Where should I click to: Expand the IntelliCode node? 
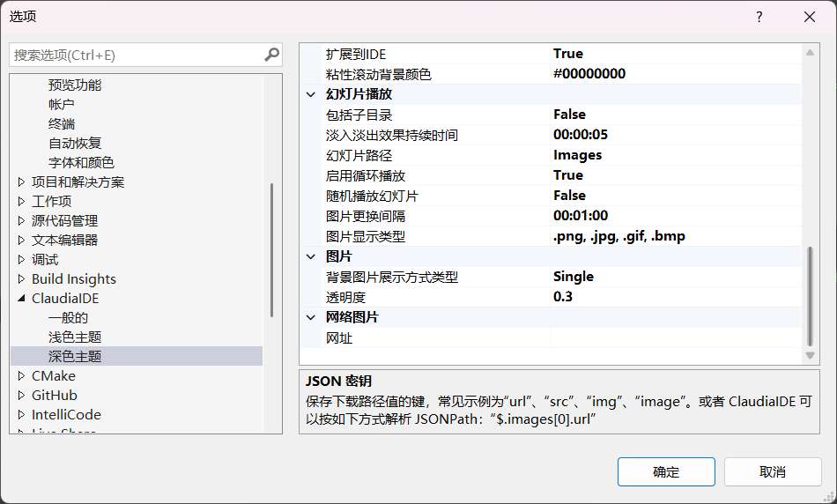pos(21,415)
